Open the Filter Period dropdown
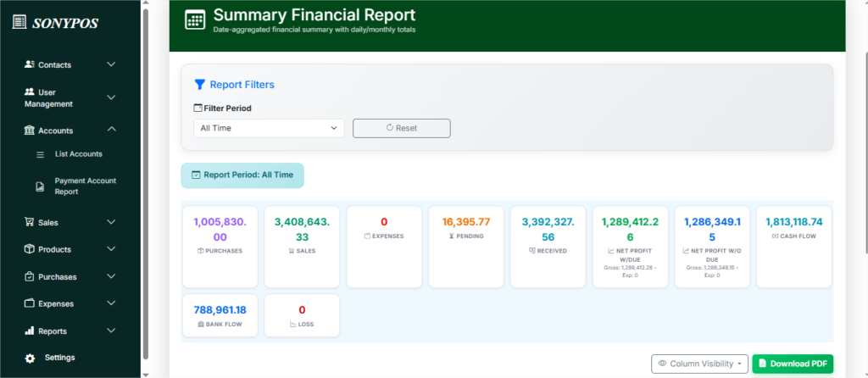The height and width of the screenshot is (378, 868). (269, 128)
